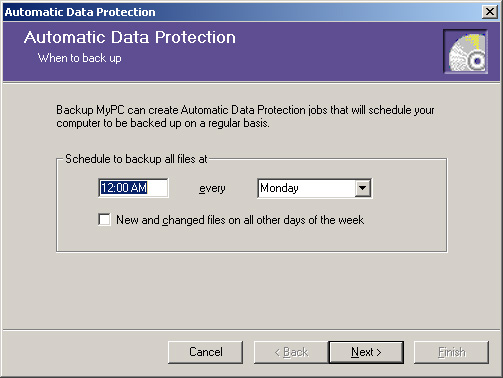Click the Backup MyPC description paragraph
503x378 pixels.
pyautogui.click(x=245, y=116)
